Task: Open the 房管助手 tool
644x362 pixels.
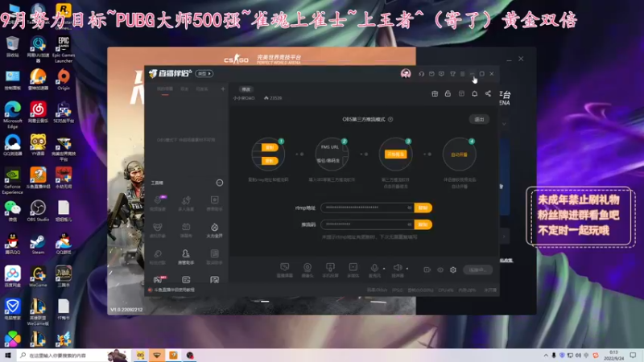Action: [x=186, y=257]
